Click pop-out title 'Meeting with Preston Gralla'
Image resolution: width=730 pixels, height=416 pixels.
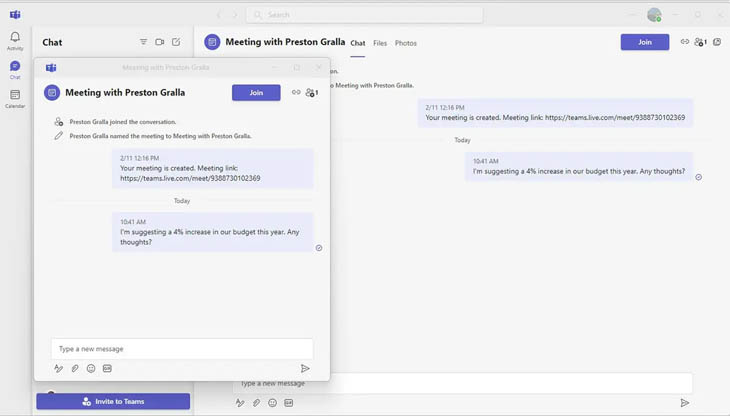(125, 92)
